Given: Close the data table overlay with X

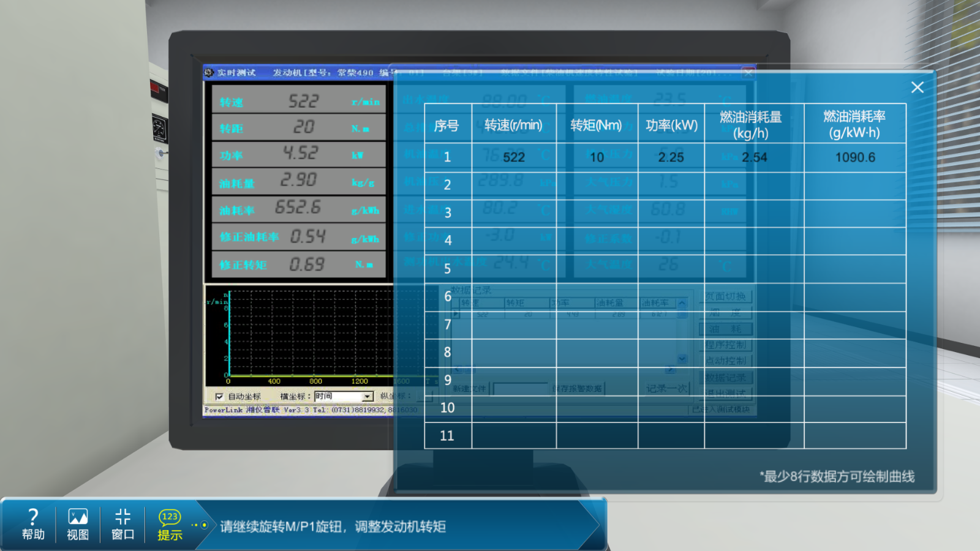Looking at the screenshot, I should [x=917, y=88].
